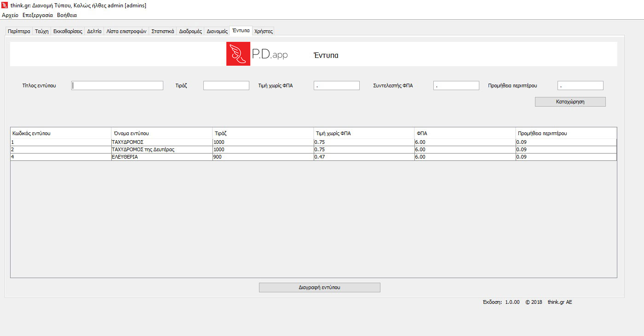The image size is (644, 336).
Task: Open the Βοήθεια menu
Action: pos(67,15)
